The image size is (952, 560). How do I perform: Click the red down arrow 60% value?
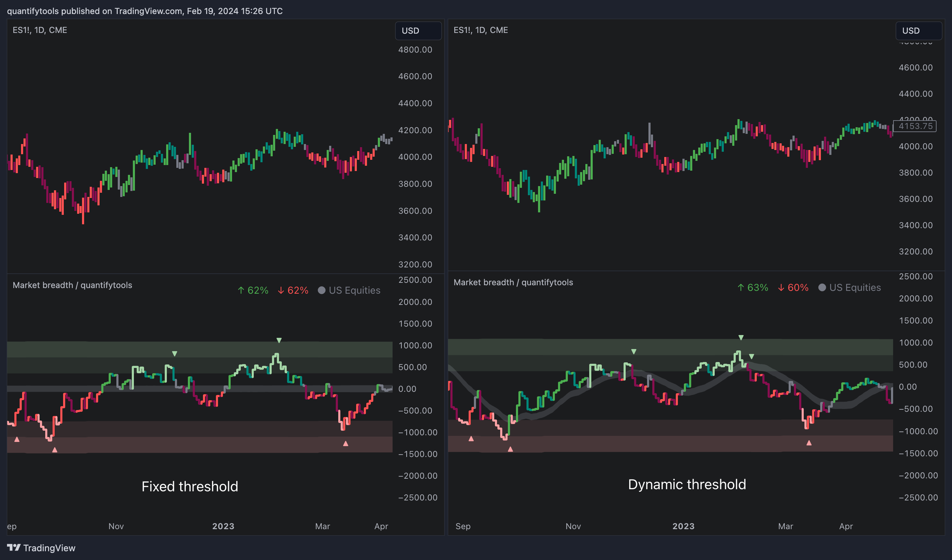pos(793,287)
